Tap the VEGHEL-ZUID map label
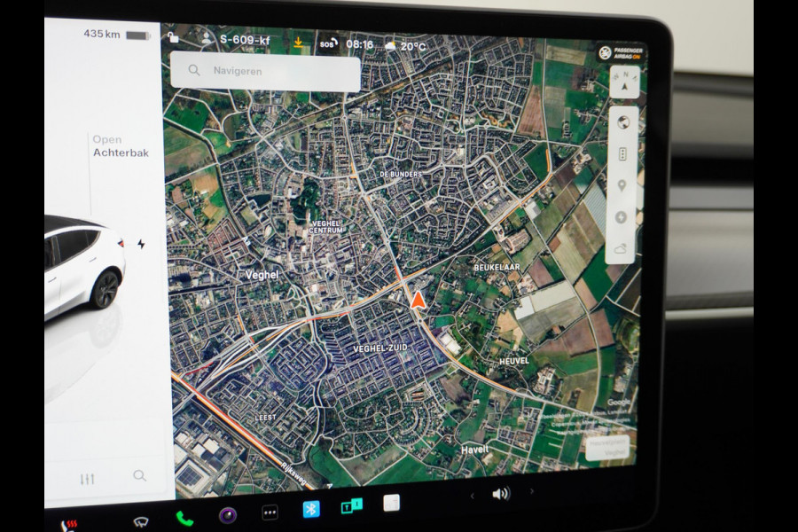 click(380, 348)
